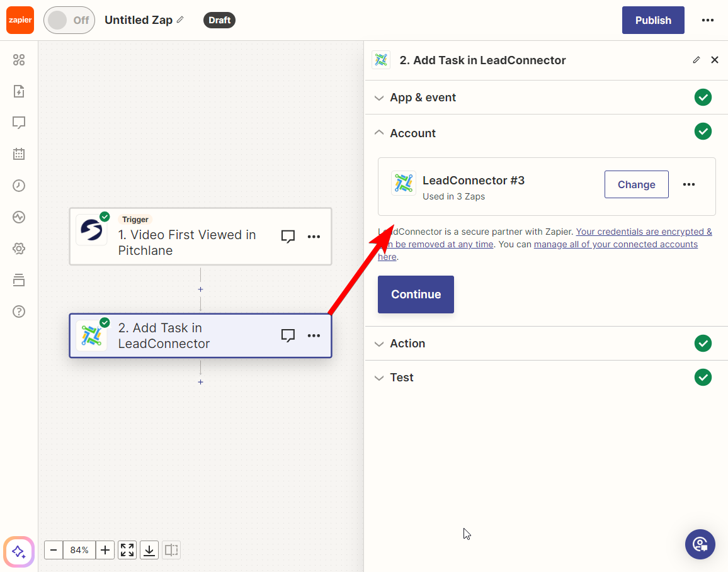The height and width of the screenshot is (572, 728).
Task: Edit the Untitled Zap name pencil icon
Action: coord(181,20)
